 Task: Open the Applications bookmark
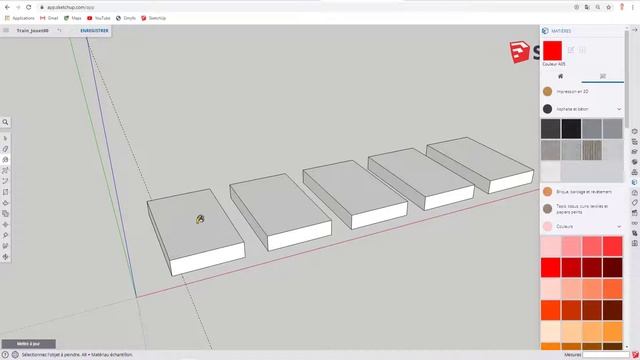pos(20,18)
